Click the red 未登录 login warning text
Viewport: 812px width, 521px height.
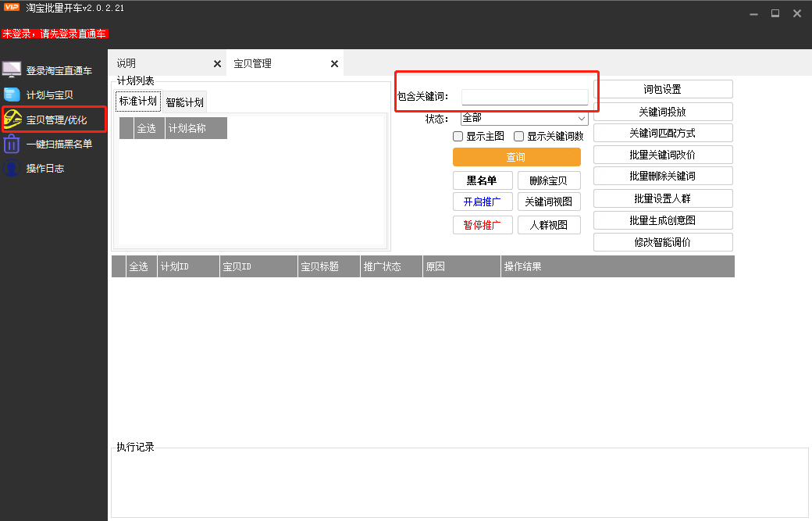tap(55, 34)
